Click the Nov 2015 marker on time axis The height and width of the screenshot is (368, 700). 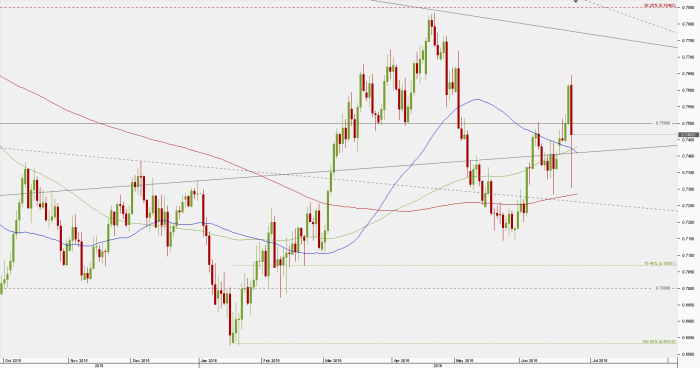[79, 360]
